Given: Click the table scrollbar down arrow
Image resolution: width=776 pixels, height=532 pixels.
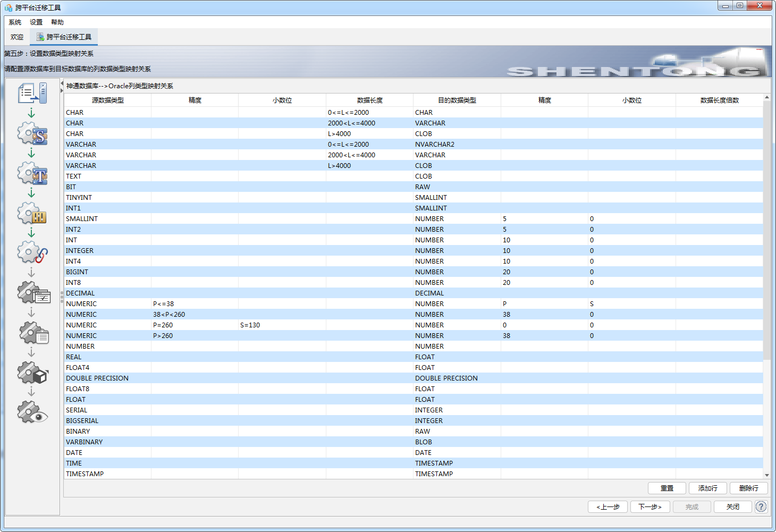Looking at the screenshot, I should click(x=766, y=475).
